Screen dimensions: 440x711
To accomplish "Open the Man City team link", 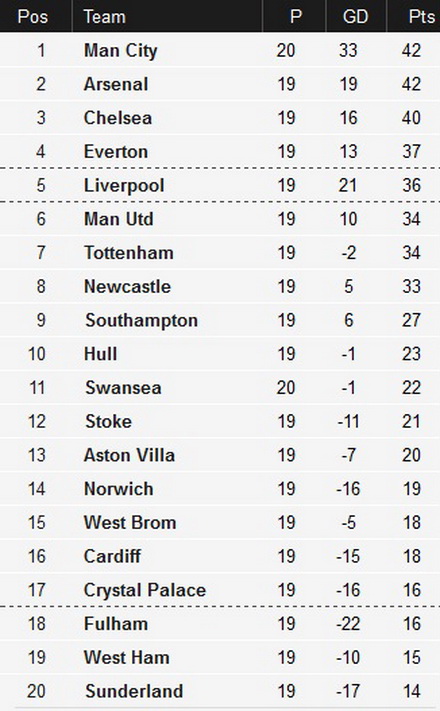I will pos(121,50).
